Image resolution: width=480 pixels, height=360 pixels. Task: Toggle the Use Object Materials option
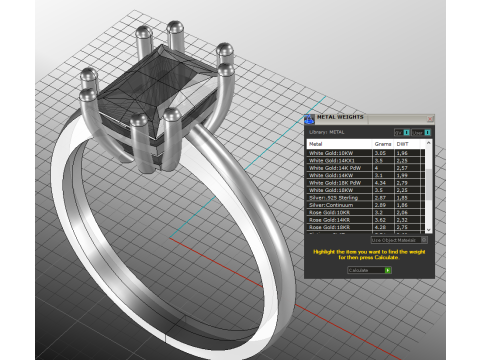pos(399,240)
